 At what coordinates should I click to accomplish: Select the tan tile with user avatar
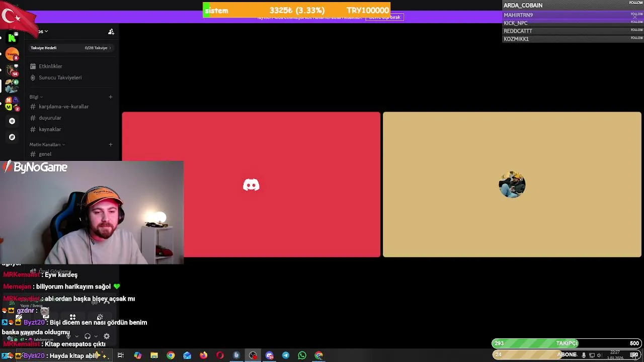click(x=512, y=185)
